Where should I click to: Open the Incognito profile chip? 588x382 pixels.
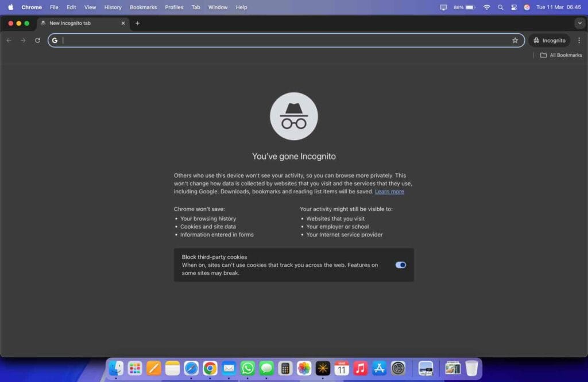[550, 41]
